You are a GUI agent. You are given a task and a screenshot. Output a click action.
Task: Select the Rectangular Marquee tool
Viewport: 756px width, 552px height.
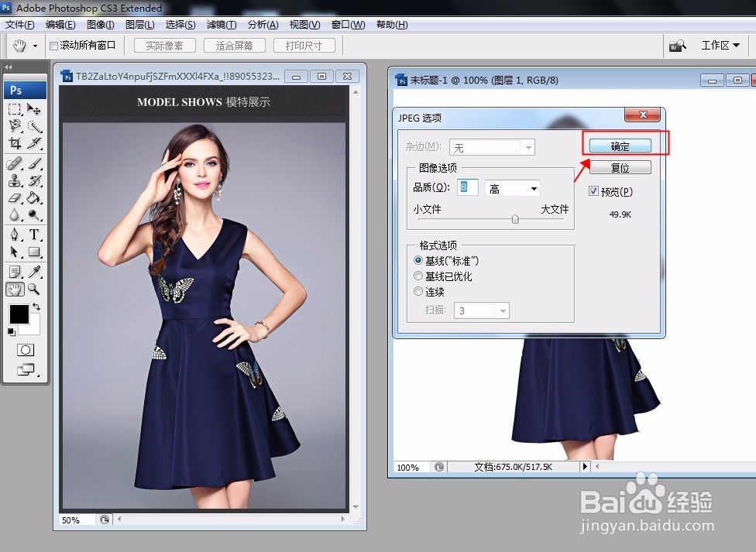[15, 109]
